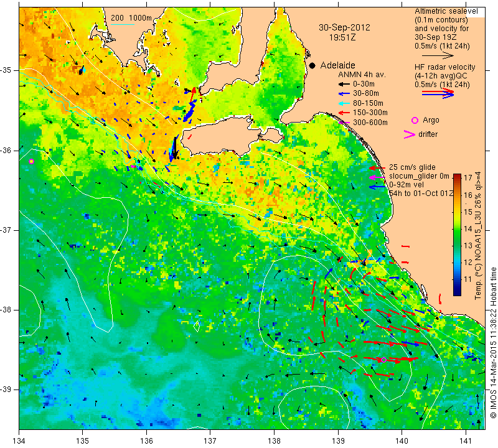Click the green 14 degree region of colorbar
This screenshot has height=448, width=498.
(x=457, y=228)
